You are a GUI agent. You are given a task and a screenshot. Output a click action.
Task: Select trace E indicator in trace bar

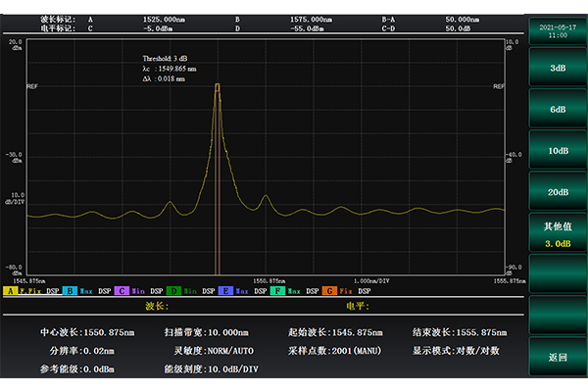click(x=224, y=291)
